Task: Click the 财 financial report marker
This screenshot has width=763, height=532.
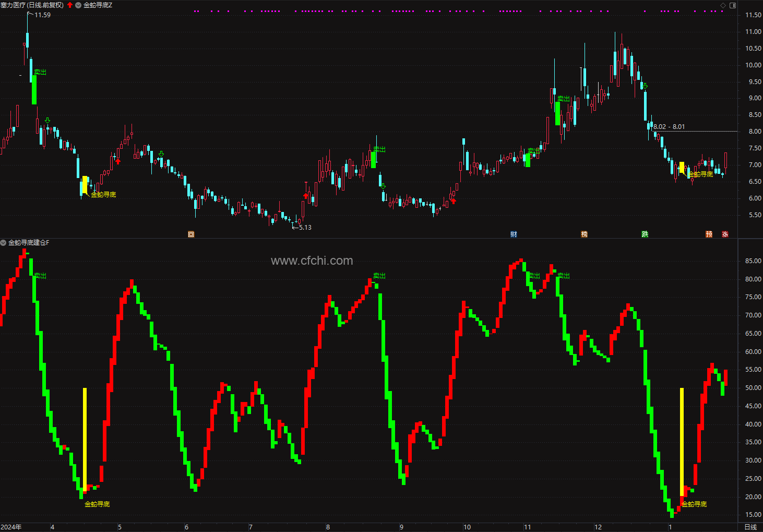Action: tap(514, 234)
